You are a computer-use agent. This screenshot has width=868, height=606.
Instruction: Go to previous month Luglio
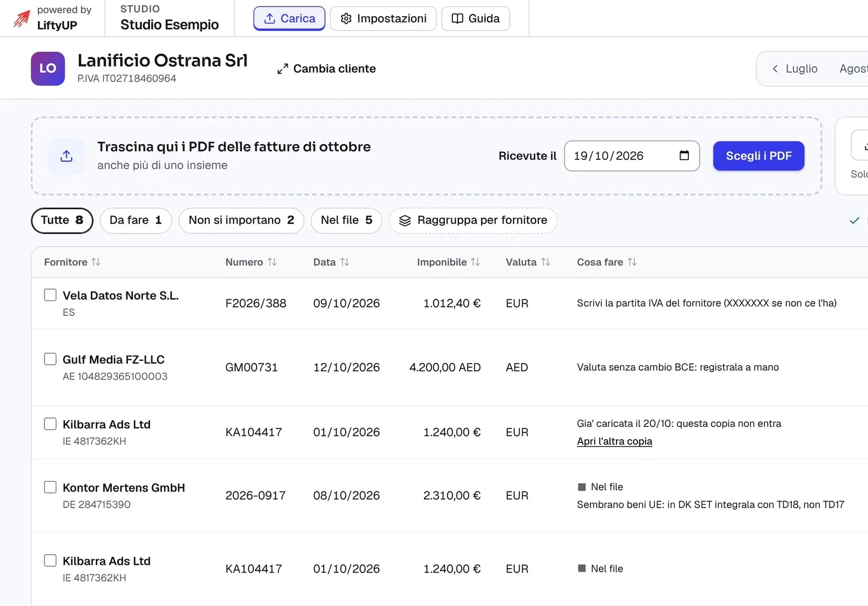click(x=795, y=69)
